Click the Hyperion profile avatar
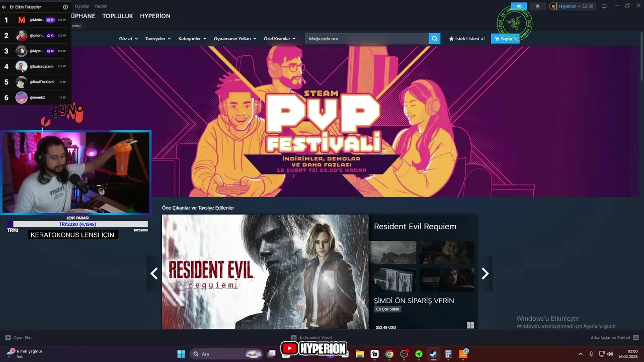The image size is (644, 362). click(x=553, y=7)
